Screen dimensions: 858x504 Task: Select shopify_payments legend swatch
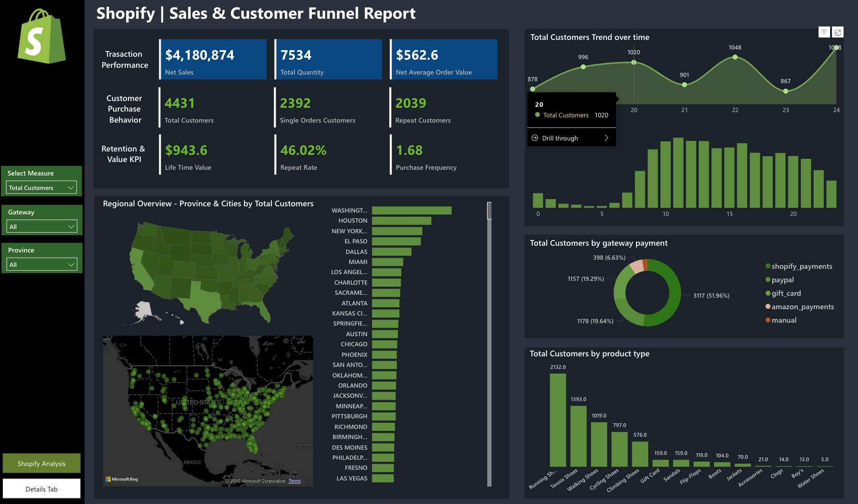pos(768,266)
